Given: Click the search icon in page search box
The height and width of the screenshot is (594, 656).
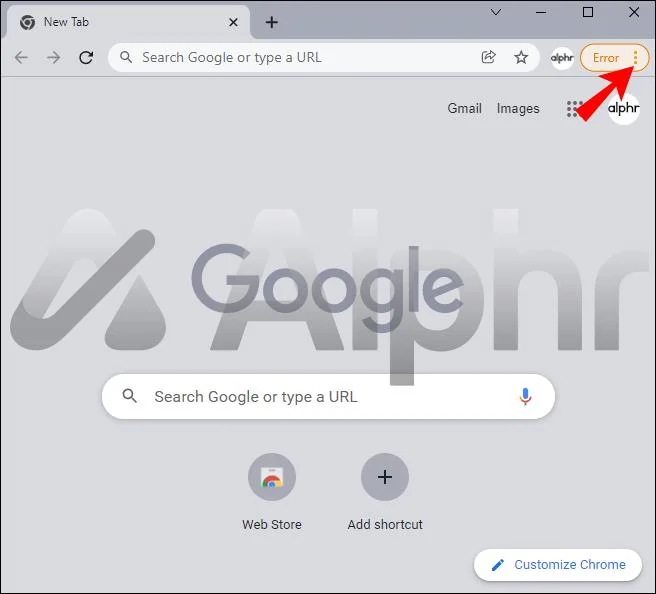Looking at the screenshot, I should pos(129,396).
